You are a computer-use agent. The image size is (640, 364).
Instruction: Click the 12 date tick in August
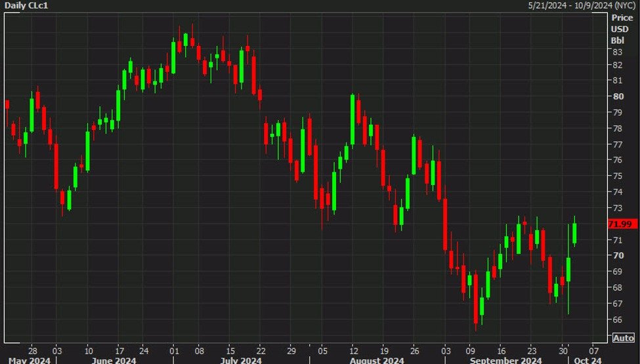point(353,350)
